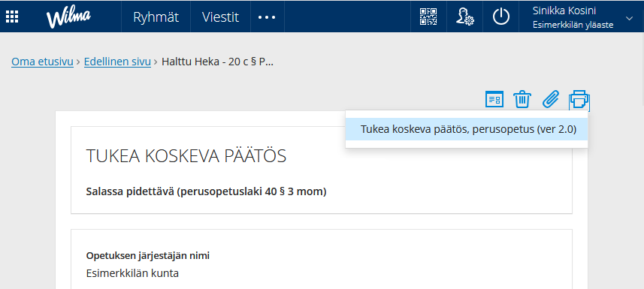Click the QR code icon
Image resolution: width=644 pixels, height=289 pixels.
pyautogui.click(x=428, y=17)
